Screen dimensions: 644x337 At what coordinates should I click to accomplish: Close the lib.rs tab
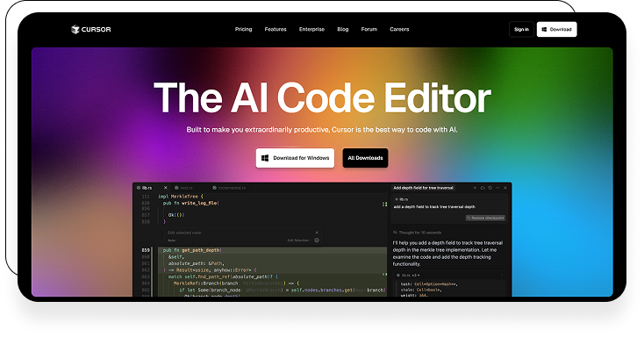[x=166, y=188]
